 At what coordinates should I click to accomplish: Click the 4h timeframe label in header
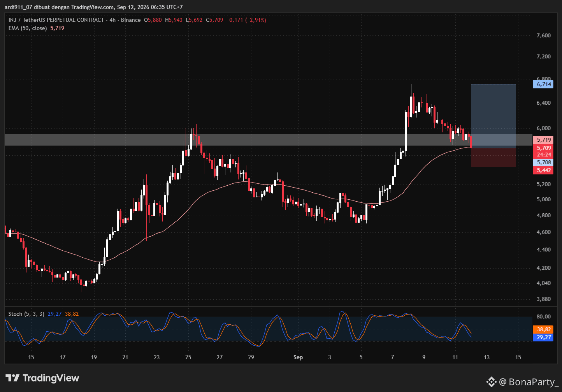(x=112, y=20)
